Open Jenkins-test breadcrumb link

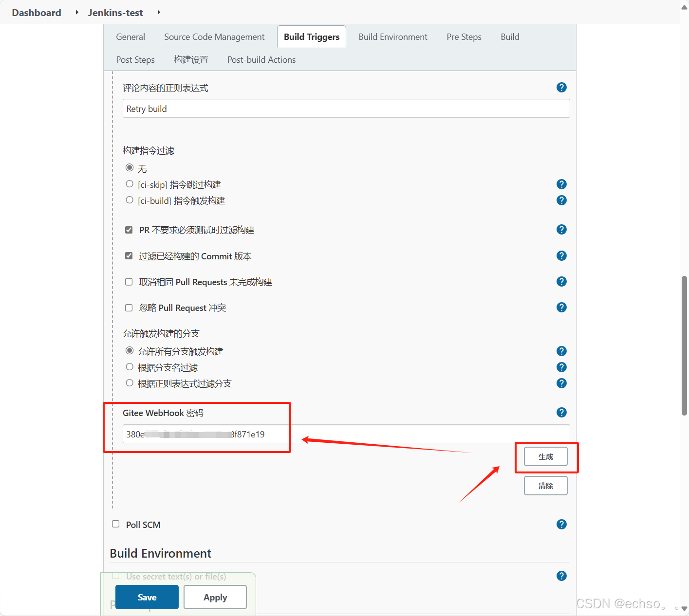(115, 13)
